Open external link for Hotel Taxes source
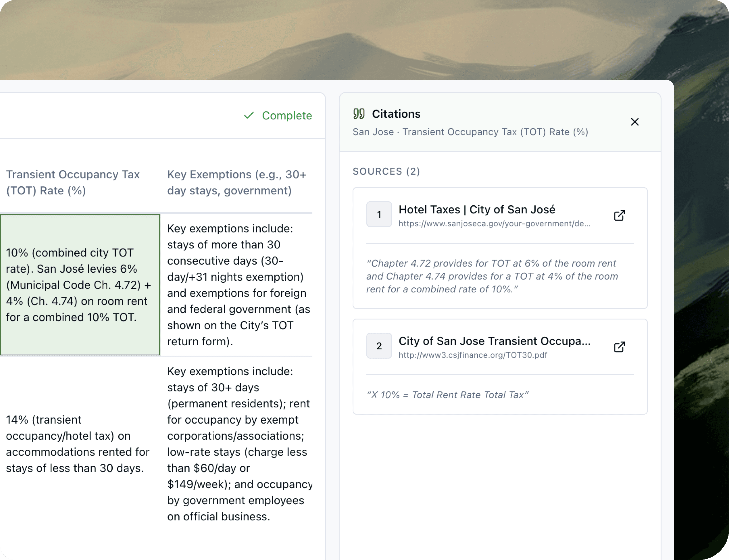729x560 pixels. (619, 215)
